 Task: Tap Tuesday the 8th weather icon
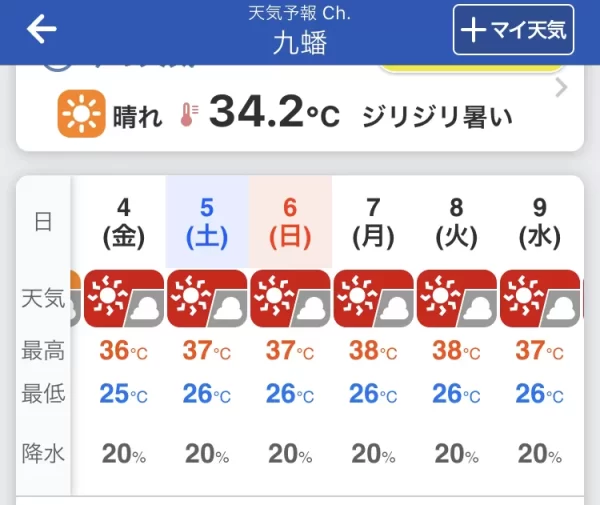click(457, 298)
